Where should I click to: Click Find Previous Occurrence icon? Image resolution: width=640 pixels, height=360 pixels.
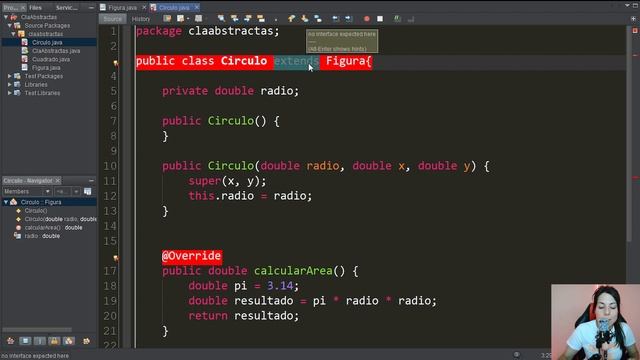click(234, 19)
